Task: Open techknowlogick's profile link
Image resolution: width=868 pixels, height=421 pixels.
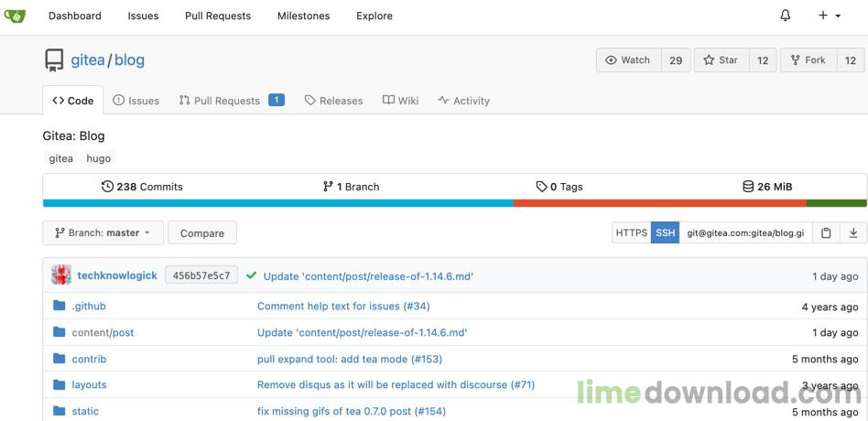Action: (x=117, y=275)
